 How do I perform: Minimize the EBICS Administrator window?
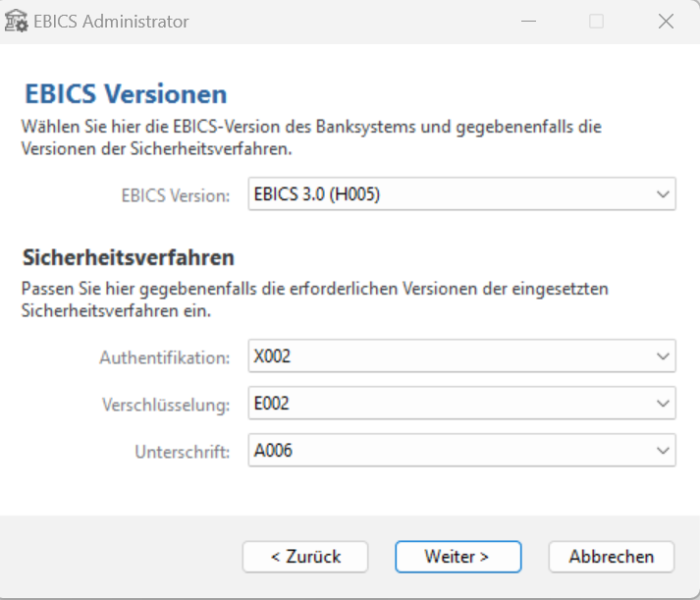tap(526, 21)
